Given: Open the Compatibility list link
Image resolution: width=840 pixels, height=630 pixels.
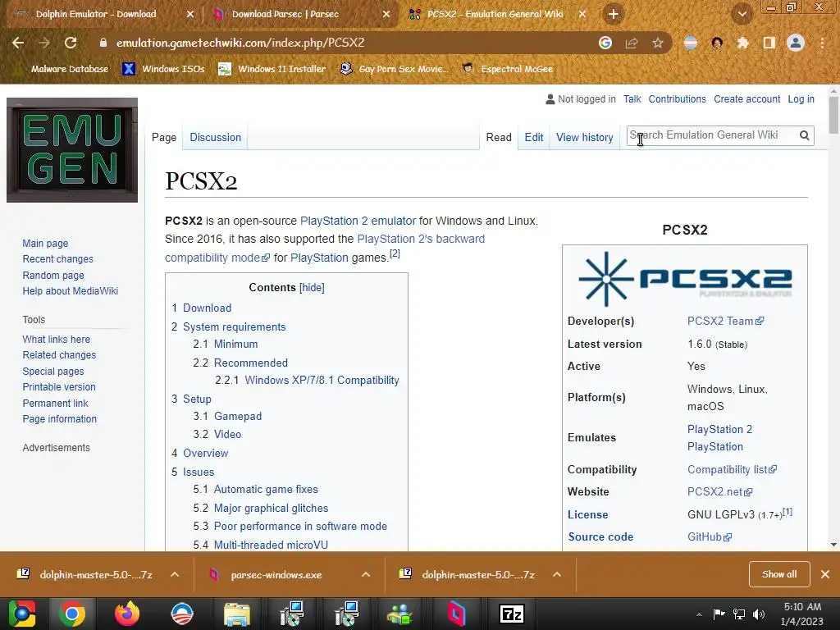Looking at the screenshot, I should 732,469.
